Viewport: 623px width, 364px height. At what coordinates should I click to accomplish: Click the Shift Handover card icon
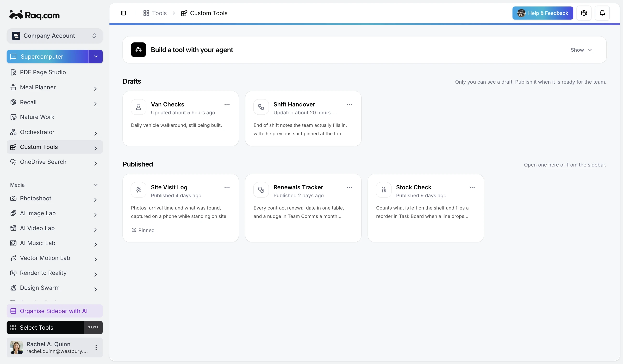(x=261, y=107)
